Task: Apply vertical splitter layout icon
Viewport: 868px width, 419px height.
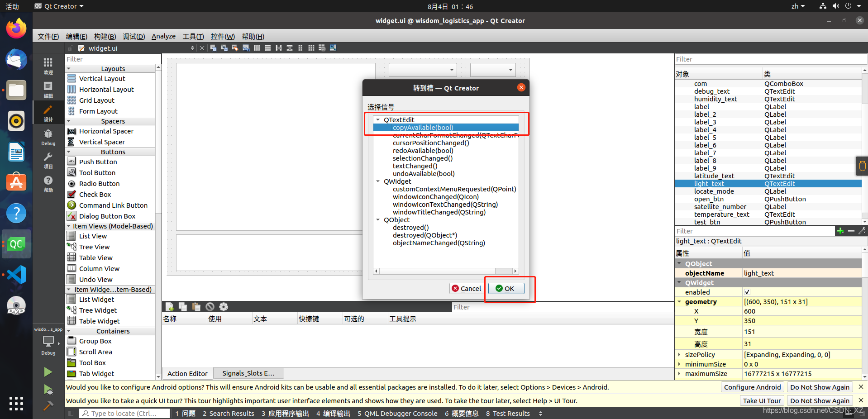Action: tap(289, 48)
